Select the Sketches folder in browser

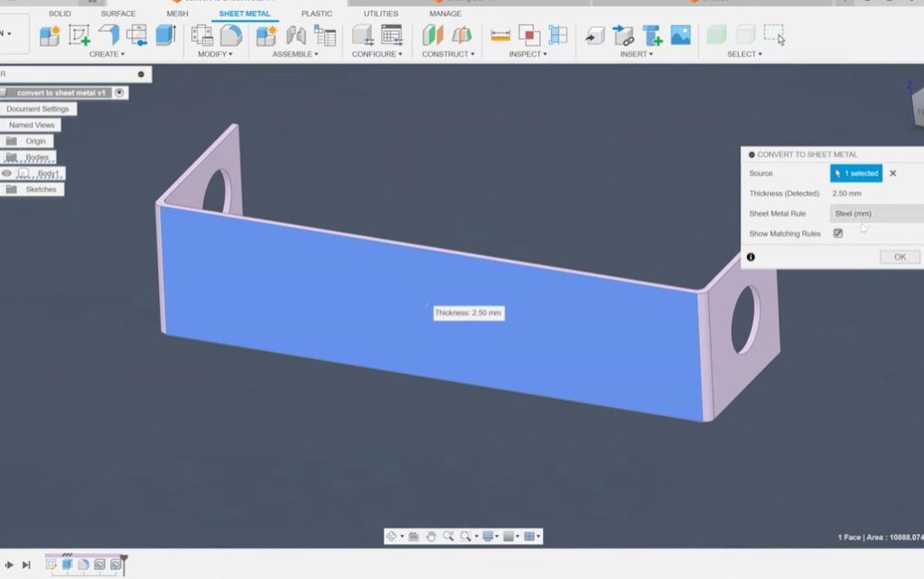[40, 190]
